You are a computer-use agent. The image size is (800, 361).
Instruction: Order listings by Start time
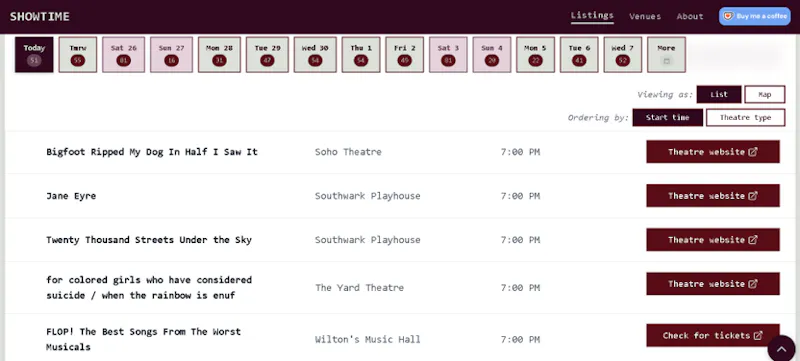point(667,117)
